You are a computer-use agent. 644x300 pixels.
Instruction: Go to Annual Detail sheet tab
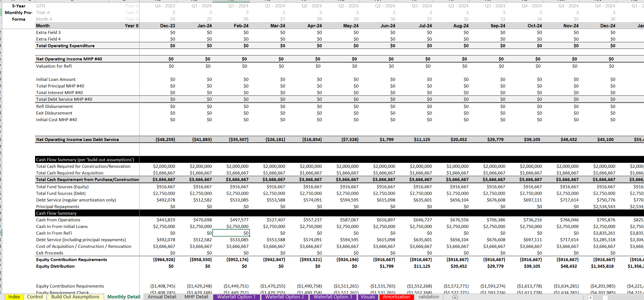point(162,297)
